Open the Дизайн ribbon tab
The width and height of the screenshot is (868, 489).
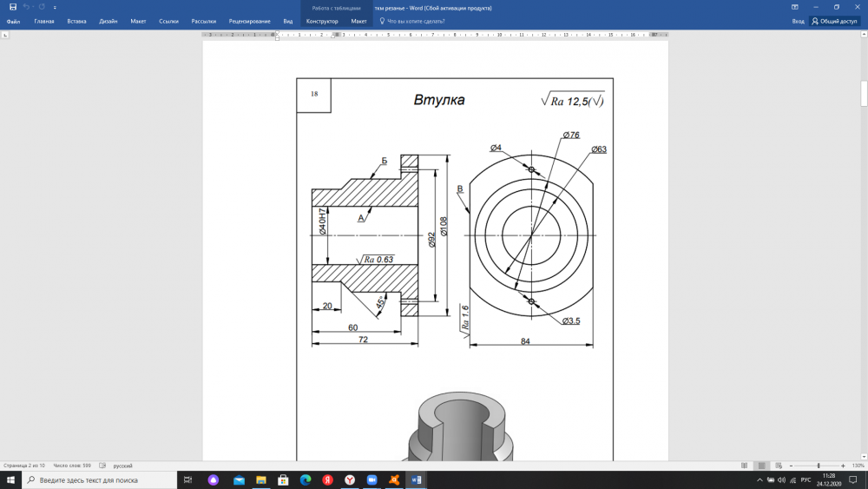click(x=108, y=21)
